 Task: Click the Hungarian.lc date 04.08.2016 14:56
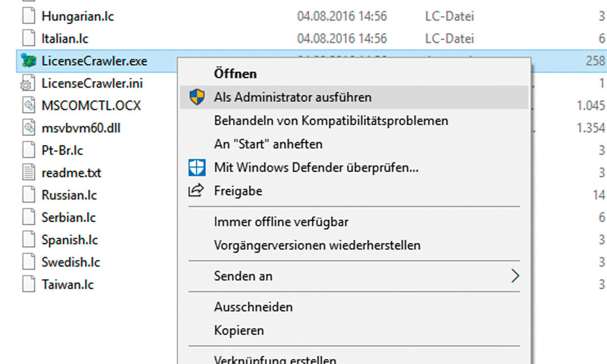click(342, 16)
